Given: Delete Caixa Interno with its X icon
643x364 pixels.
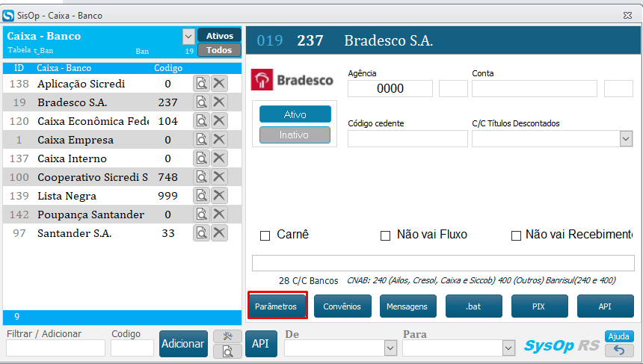Looking at the screenshot, I should click(219, 158).
